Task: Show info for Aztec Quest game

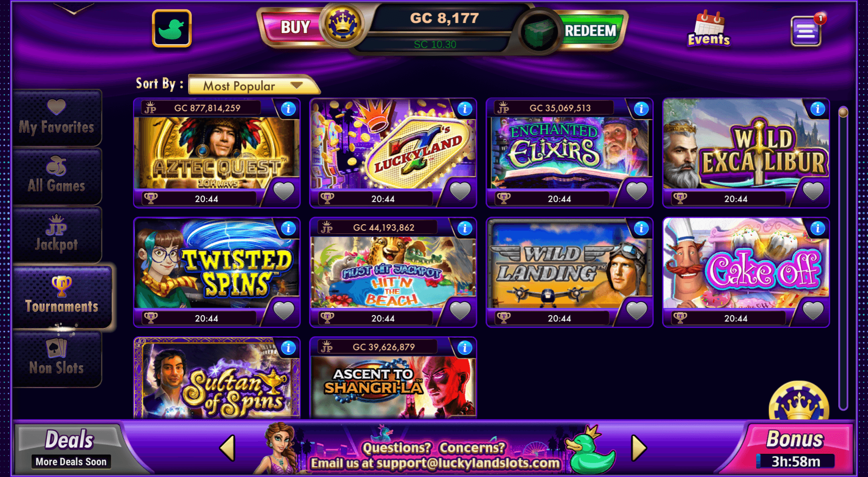Action: click(x=288, y=109)
